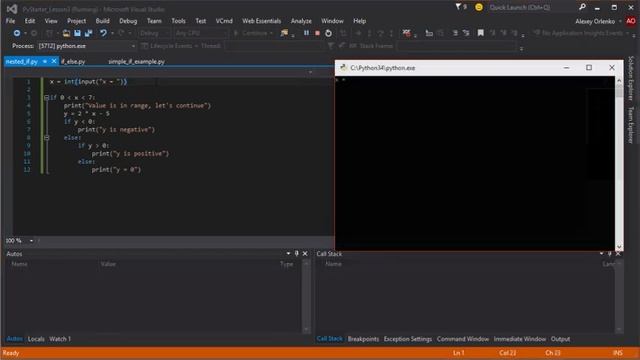Pause debugging with the Break All icon
The height and width of the screenshot is (360, 640).
click(x=306, y=33)
